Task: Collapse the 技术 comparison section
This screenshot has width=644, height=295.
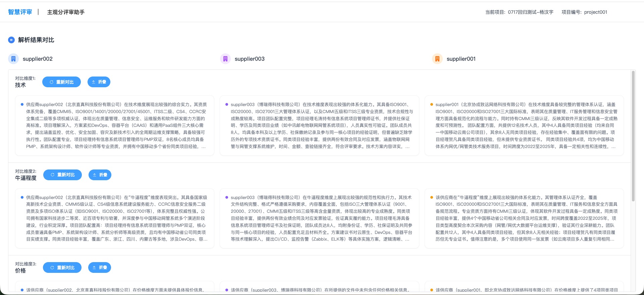Action: [99, 82]
